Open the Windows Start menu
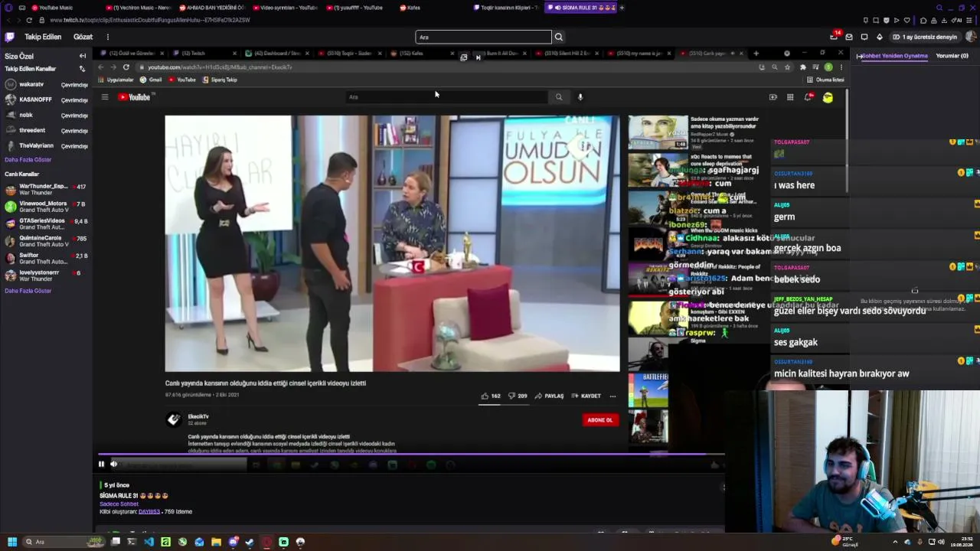Screen dimensions: 980x551 coord(11,542)
